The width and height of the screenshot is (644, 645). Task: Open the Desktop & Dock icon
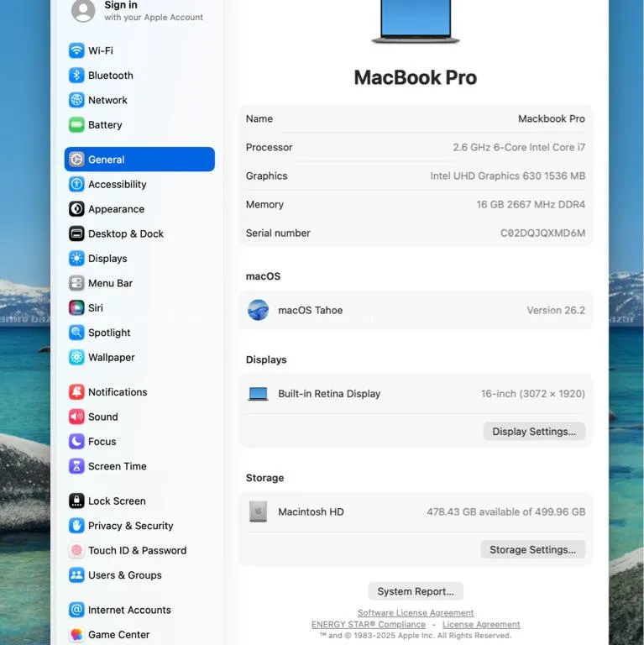[x=76, y=233]
